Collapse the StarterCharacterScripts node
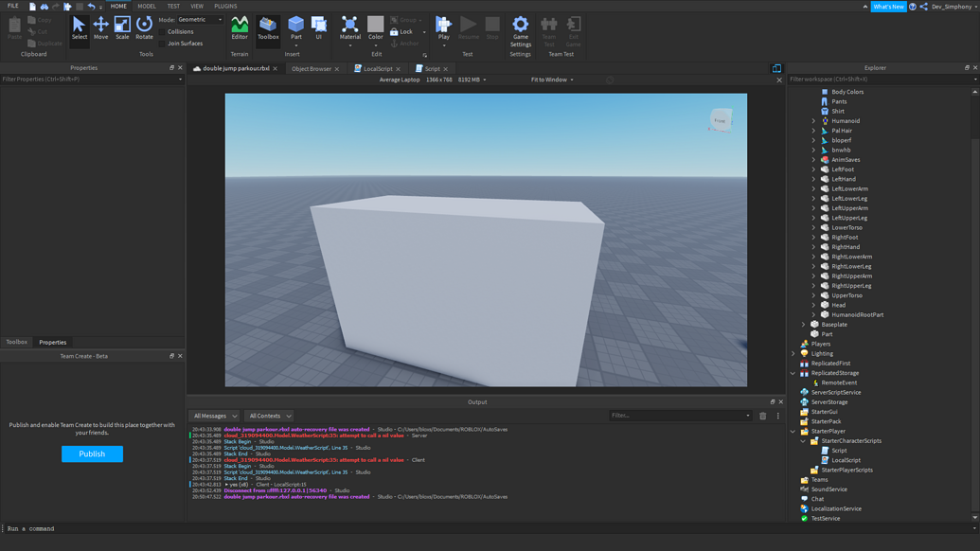The height and width of the screenshot is (551, 980). pyautogui.click(x=804, y=441)
